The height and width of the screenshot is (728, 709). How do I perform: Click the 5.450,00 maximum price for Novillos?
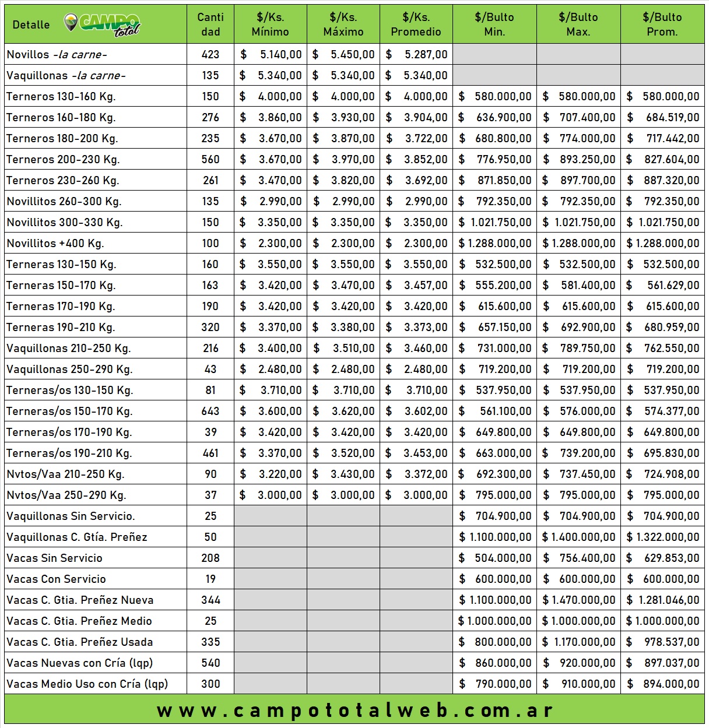tap(352, 55)
